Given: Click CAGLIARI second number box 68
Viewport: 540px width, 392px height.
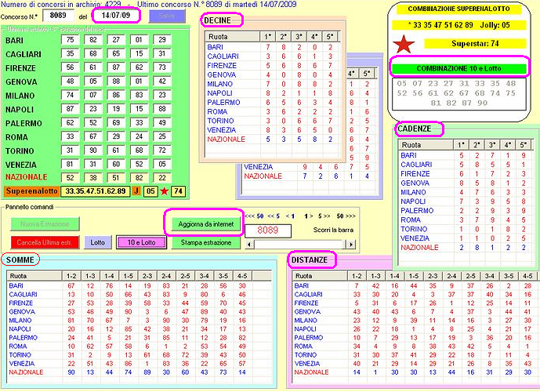Looking at the screenshot, I should click(93, 54).
